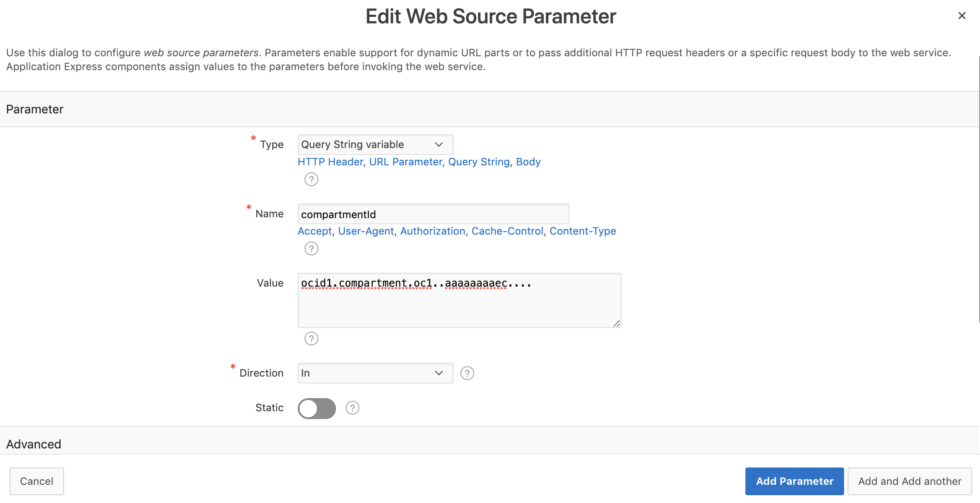Pick the Body type quick link
The width and height of the screenshot is (980, 503).
tap(528, 162)
